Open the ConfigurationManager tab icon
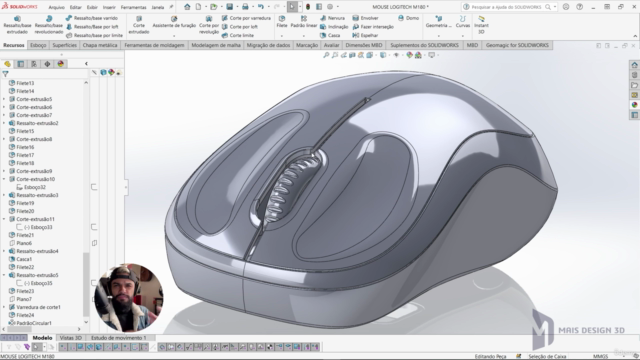 (34, 64)
